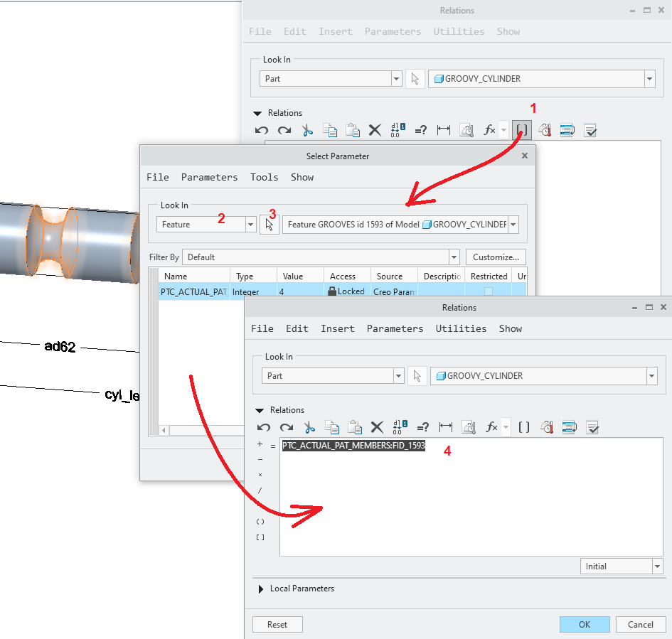Click the fx function icon in back Relations window
Viewport: 672px width, 639px height.
[489, 130]
